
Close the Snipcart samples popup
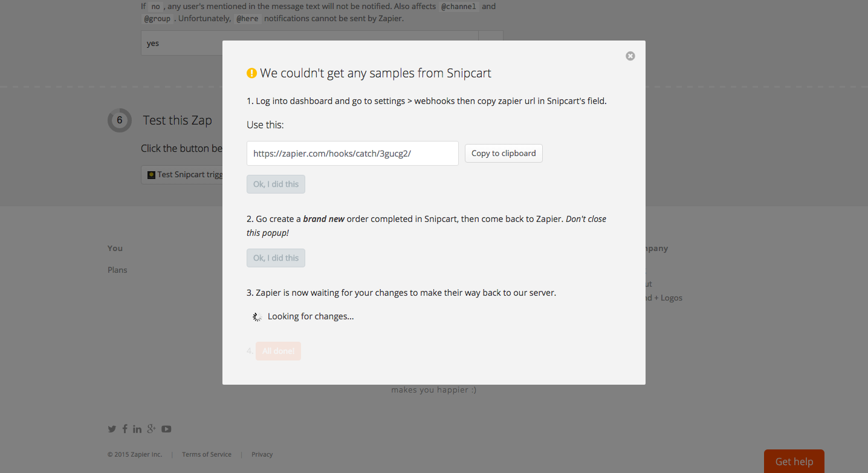(630, 56)
